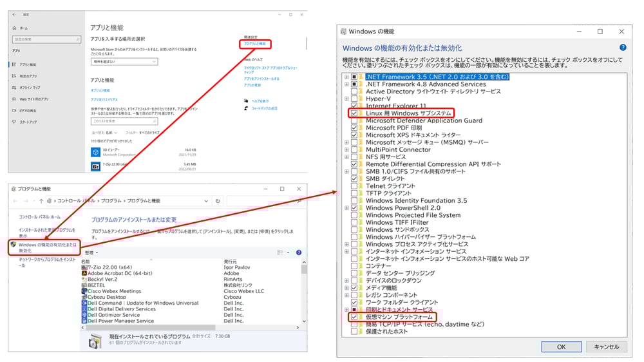644x362 pixels.
Task: Click the Dell Optimizer Service program icon
Action: click(x=84, y=315)
